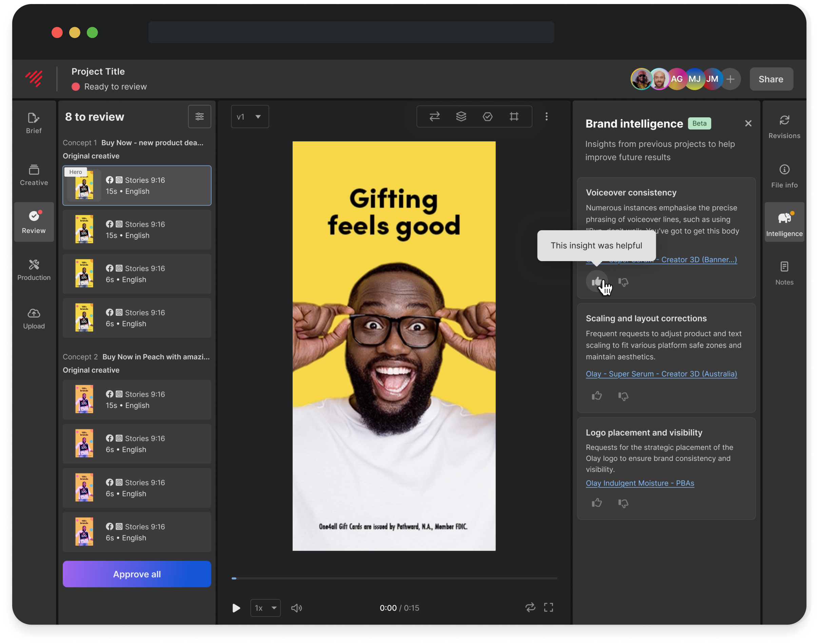This screenshot has height=644, width=818.
Task: Open the v1 version dropdown
Action: [250, 117]
